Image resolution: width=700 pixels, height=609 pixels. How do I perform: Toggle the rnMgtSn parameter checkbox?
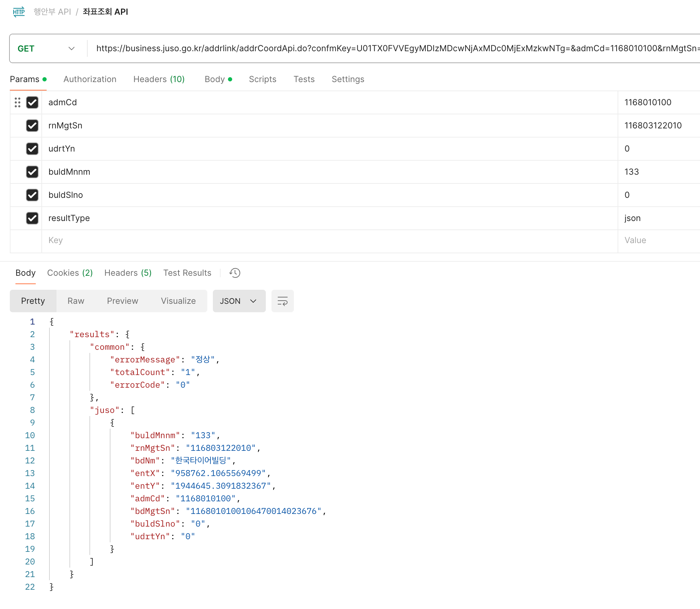point(32,126)
